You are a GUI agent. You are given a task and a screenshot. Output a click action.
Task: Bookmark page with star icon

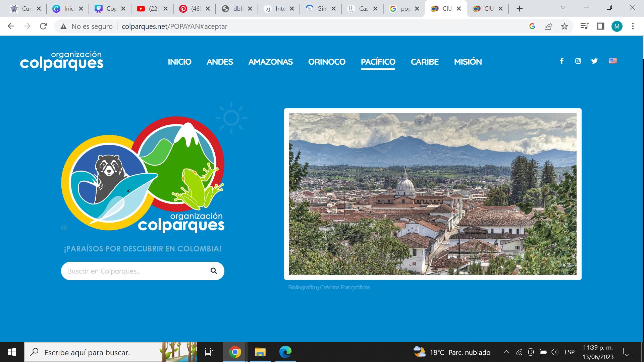click(565, 26)
